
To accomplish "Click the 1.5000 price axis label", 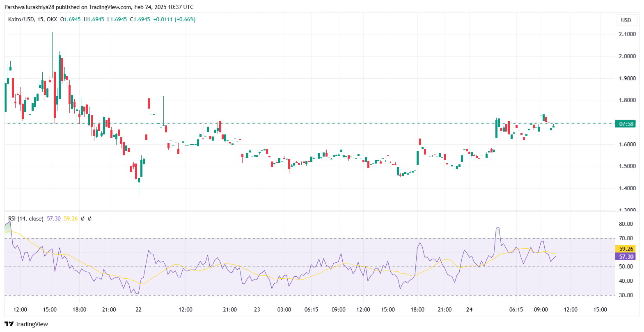I will coord(627,166).
